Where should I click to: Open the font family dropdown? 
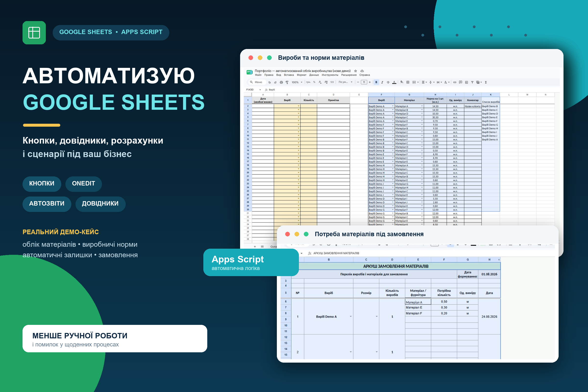point(345,82)
